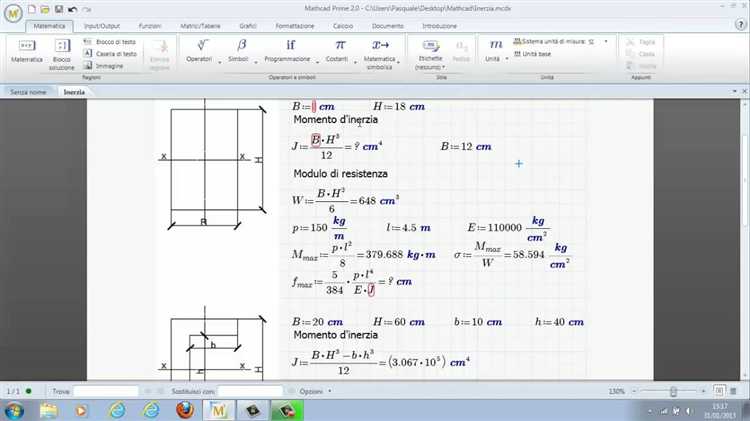The width and height of the screenshot is (750, 421).
Task: Click the E := 110000 definition
Action: (508, 228)
